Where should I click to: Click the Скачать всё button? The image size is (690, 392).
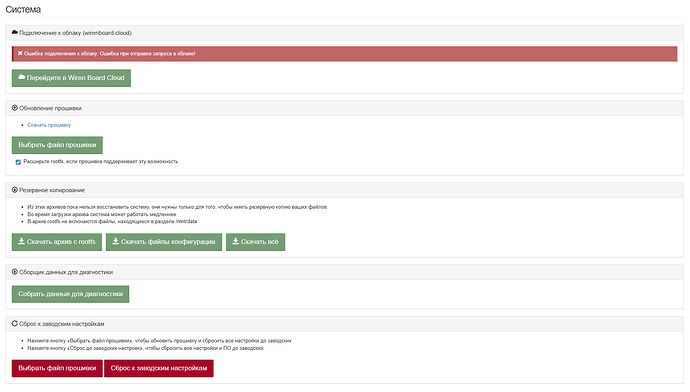pos(256,242)
